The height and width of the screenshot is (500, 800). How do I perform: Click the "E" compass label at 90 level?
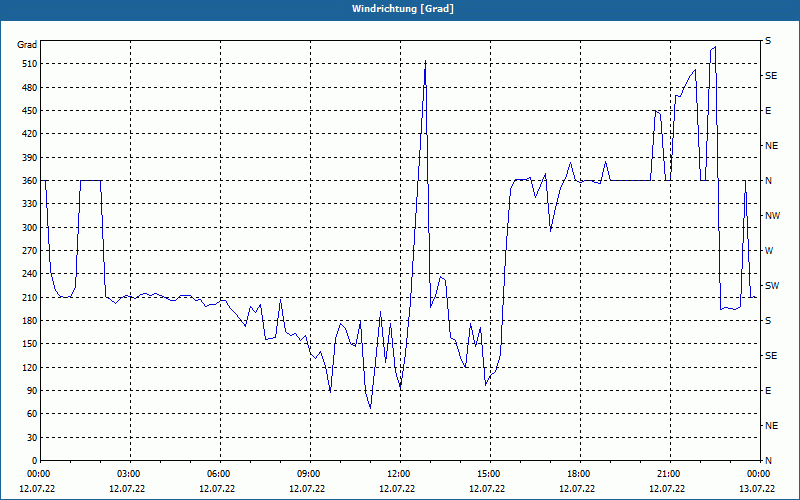768,391
